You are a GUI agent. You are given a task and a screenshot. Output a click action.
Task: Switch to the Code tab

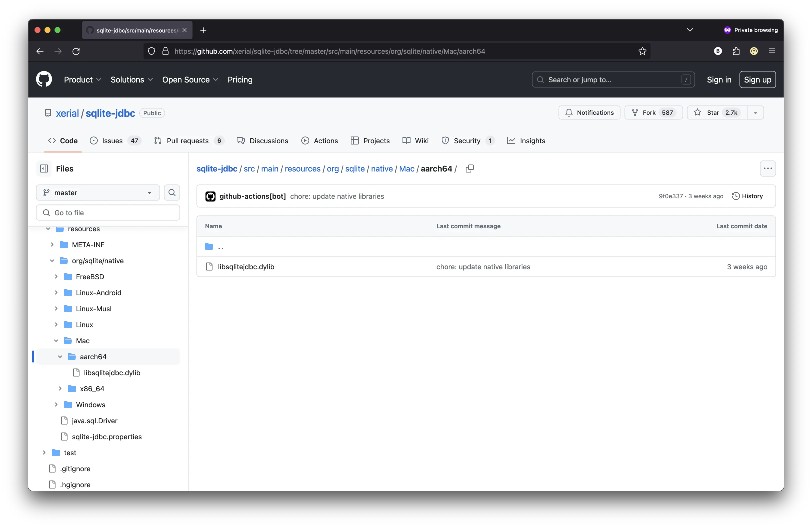tap(63, 140)
